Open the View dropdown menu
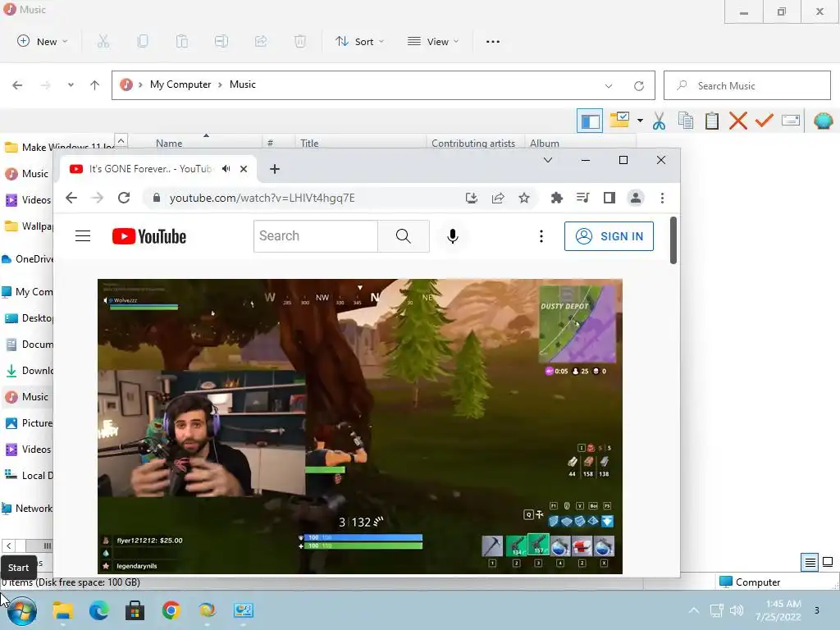The height and width of the screenshot is (630, 840). 433,41
